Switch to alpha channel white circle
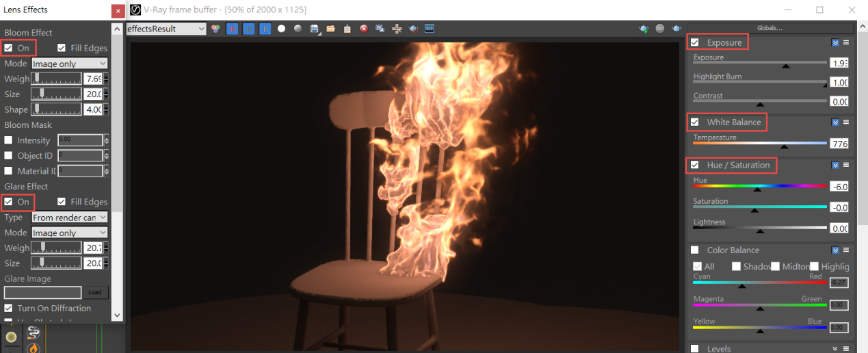This screenshot has height=353, width=868. 281,29
